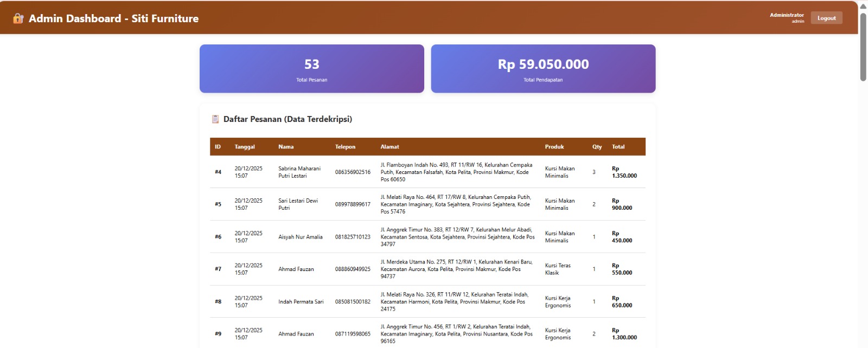The image size is (868, 348).
Task: Click the date 20/12/2025 15:07 in order #6
Action: [x=248, y=237]
